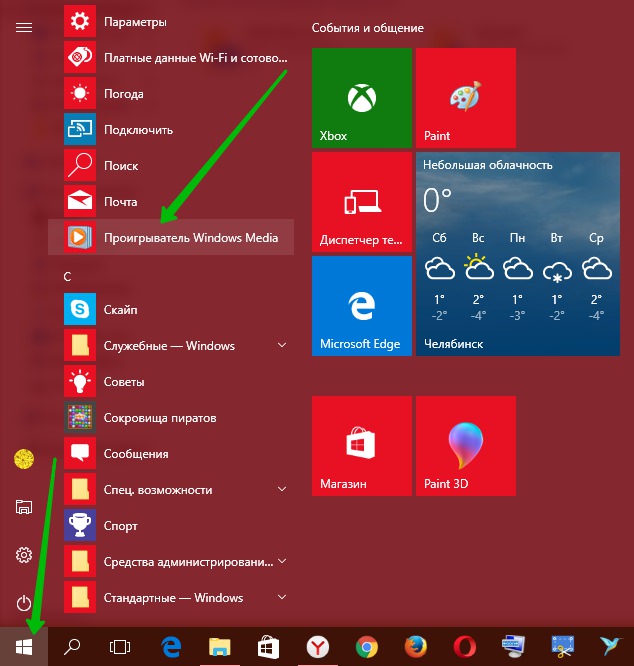The height and width of the screenshot is (666, 634).
Task: Open Проигрыватель Windows Media icon
Action: point(80,237)
